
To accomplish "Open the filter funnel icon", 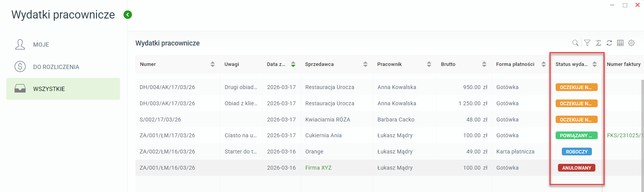I will pos(587,43).
